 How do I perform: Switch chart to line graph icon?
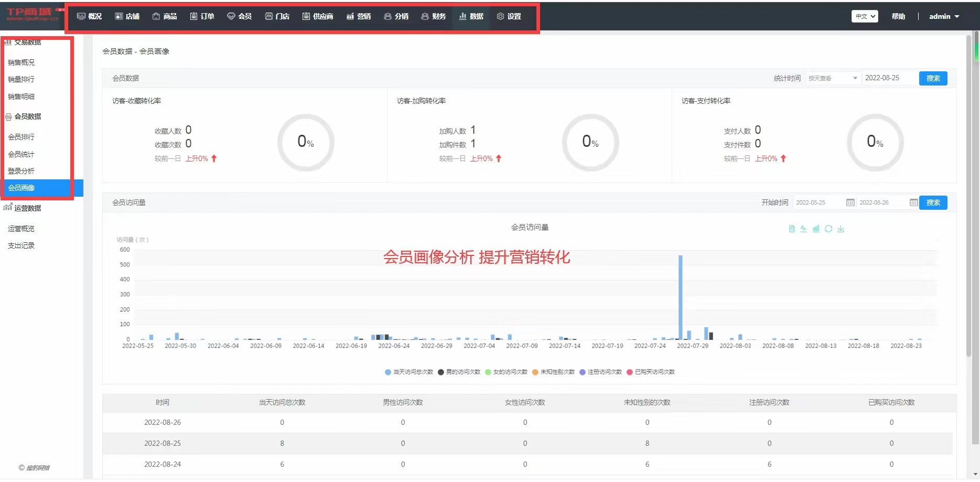[803, 229]
